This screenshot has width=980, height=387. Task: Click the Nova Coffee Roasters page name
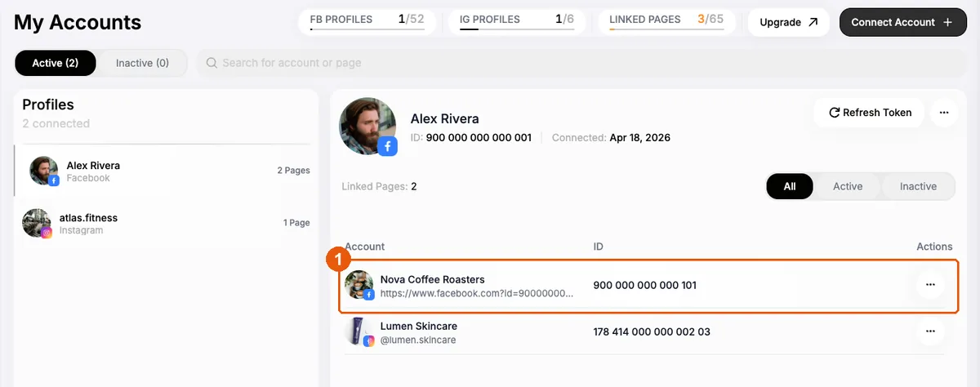coord(432,279)
